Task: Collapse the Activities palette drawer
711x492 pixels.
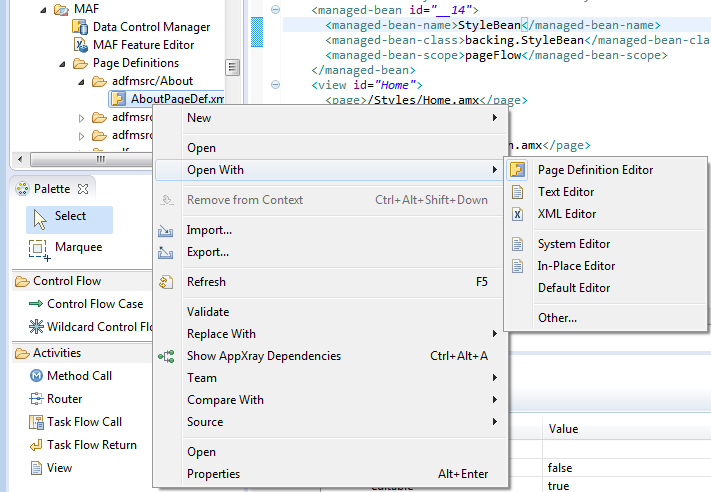Action: [82, 353]
